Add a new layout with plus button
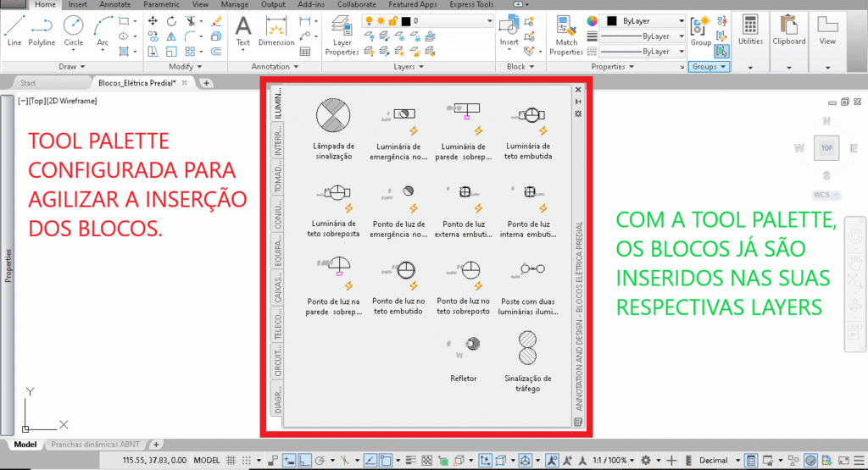This screenshot has width=868, height=470. [x=157, y=444]
